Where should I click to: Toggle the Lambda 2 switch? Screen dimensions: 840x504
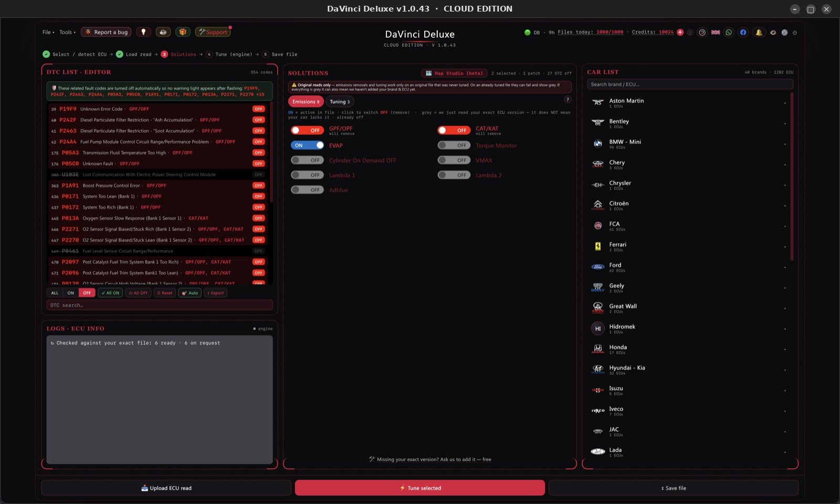coord(454,175)
